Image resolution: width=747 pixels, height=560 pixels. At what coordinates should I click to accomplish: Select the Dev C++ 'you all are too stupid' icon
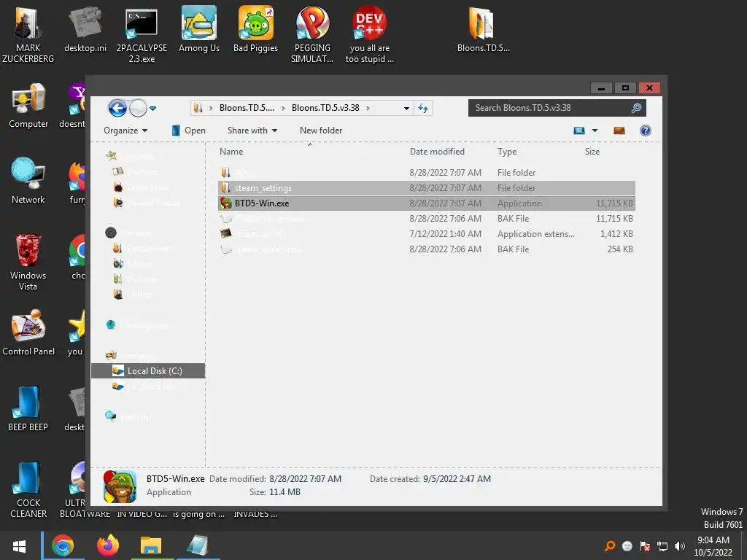click(x=370, y=34)
